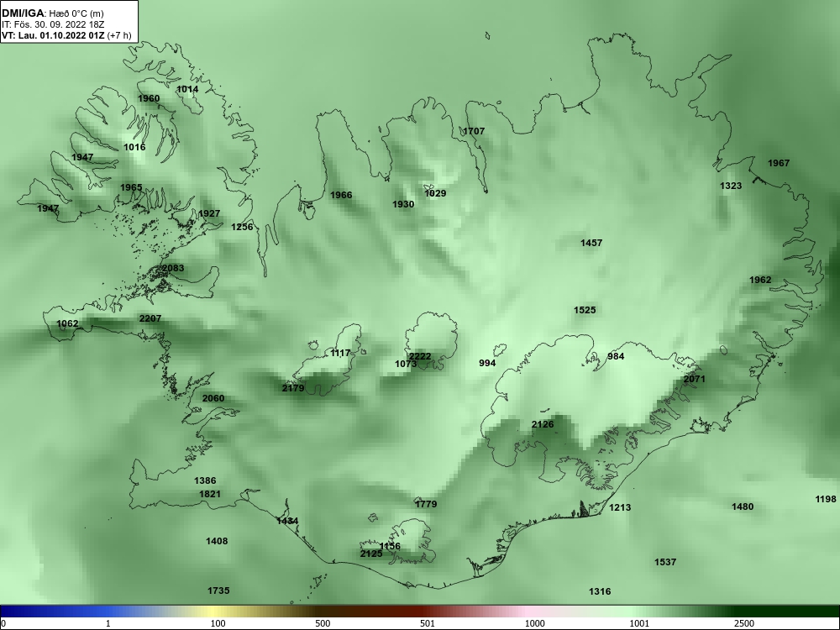The image size is (840, 630).
Task: Select the map value 1408
Action: tap(217, 542)
